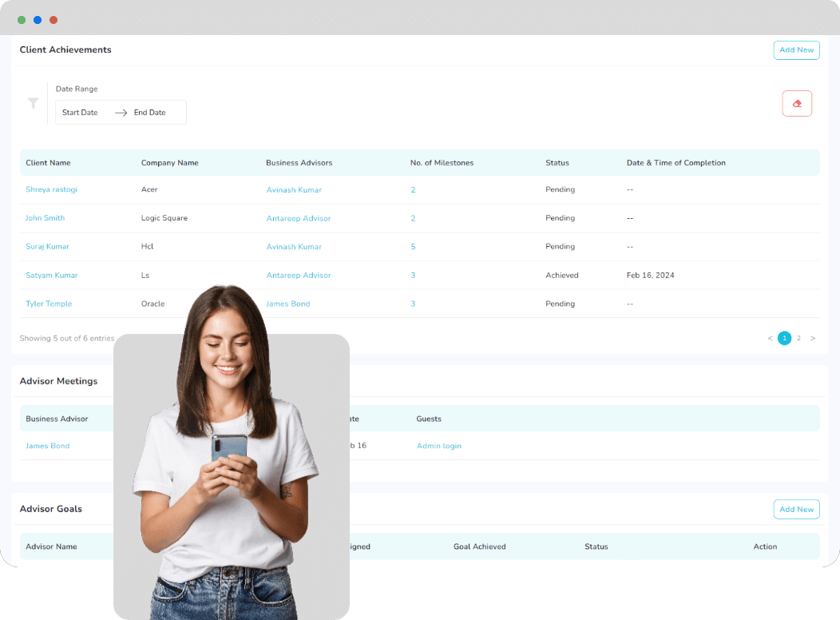This screenshot has height=620, width=840.
Task: Open Shreya rastogi's client profile
Action: (51, 189)
